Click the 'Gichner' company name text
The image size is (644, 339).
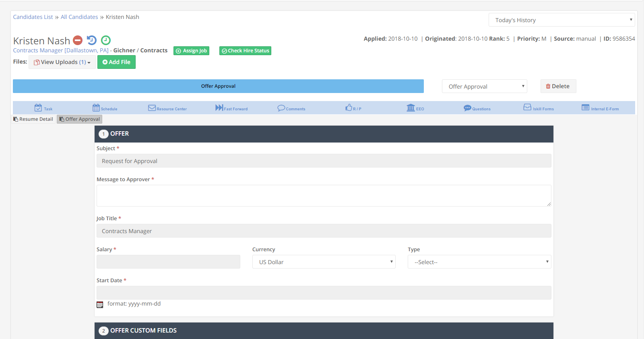click(124, 50)
